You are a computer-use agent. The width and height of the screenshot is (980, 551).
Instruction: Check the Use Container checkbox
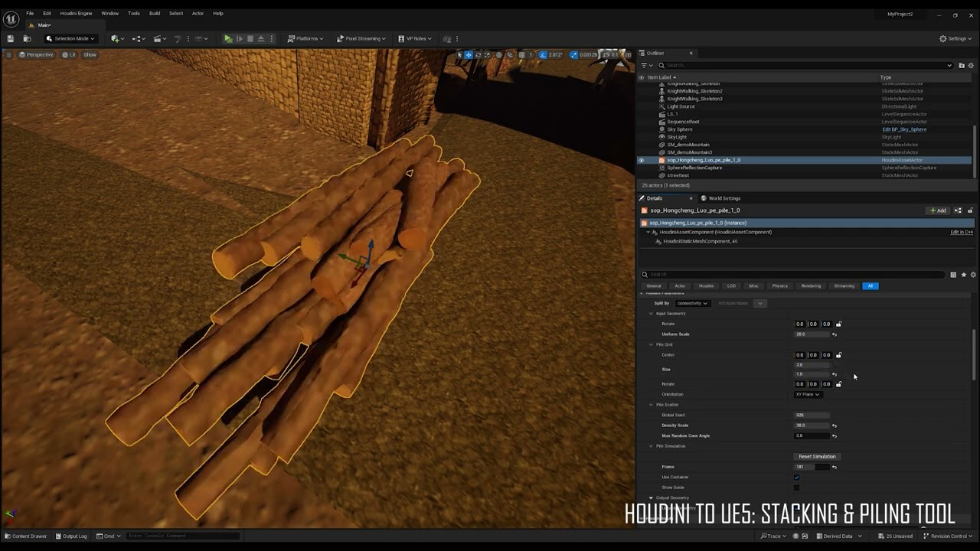click(797, 477)
